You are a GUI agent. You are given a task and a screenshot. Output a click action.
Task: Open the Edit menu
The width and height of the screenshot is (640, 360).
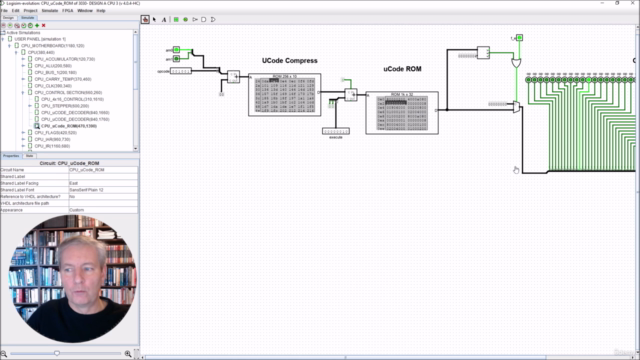click(16, 11)
